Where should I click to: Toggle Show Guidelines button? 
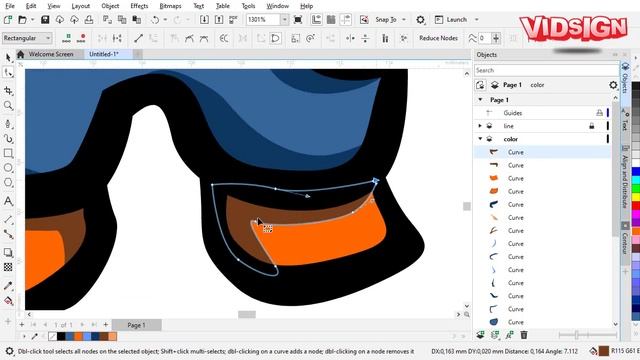pyautogui.click(x=346, y=20)
